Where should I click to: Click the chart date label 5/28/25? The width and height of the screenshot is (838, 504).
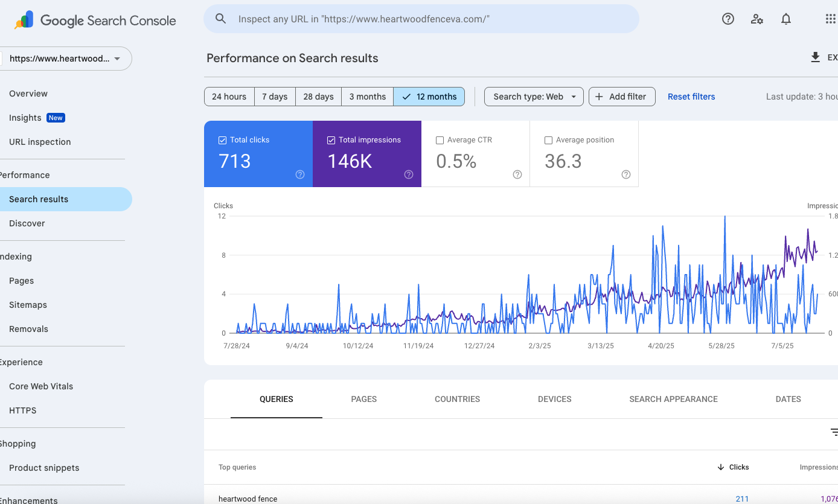click(721, 346)
